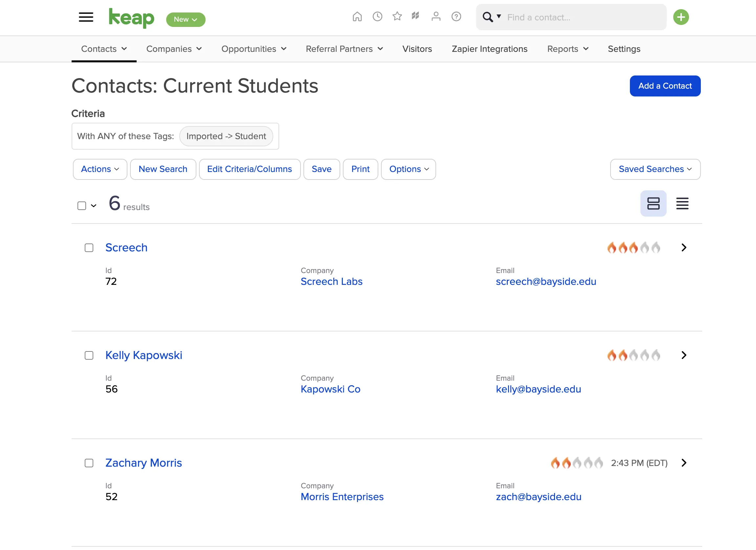Tick Kelly Kapowski's checkbox
756x550 pixels.
click(89, 355)
